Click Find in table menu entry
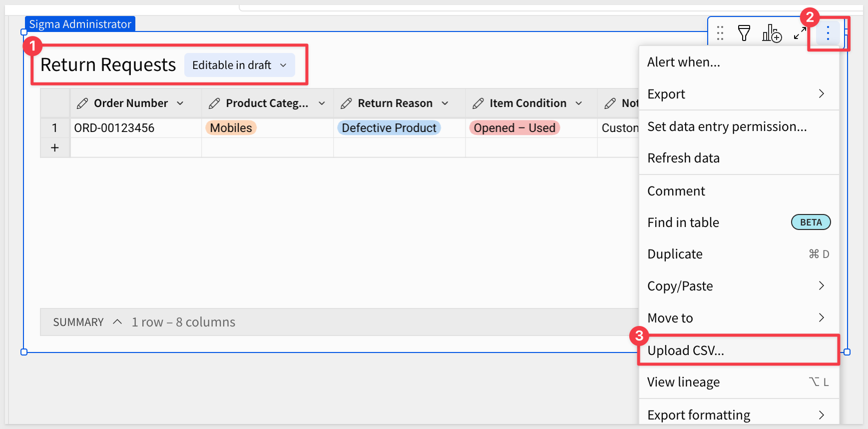Image resolution: width=868 pixels, height=429 pixels. [x=683, y=222]
